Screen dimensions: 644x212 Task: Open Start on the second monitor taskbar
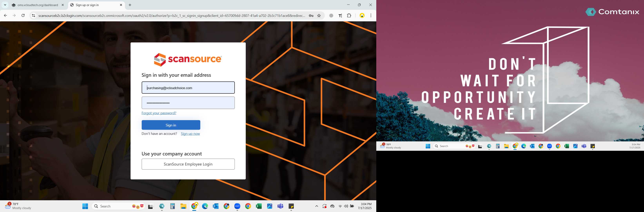428,146
